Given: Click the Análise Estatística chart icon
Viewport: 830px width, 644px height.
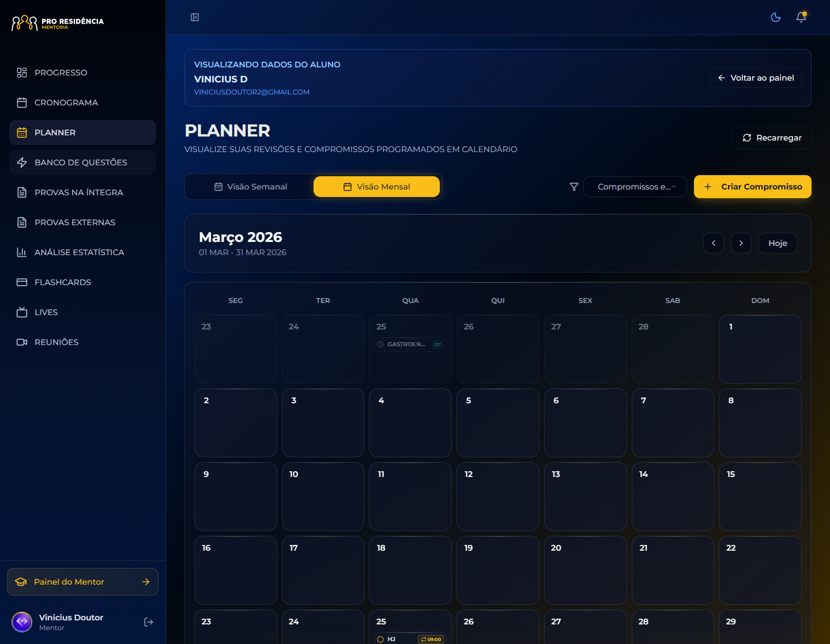Looking at the screenshot, I should coord(22,252).
